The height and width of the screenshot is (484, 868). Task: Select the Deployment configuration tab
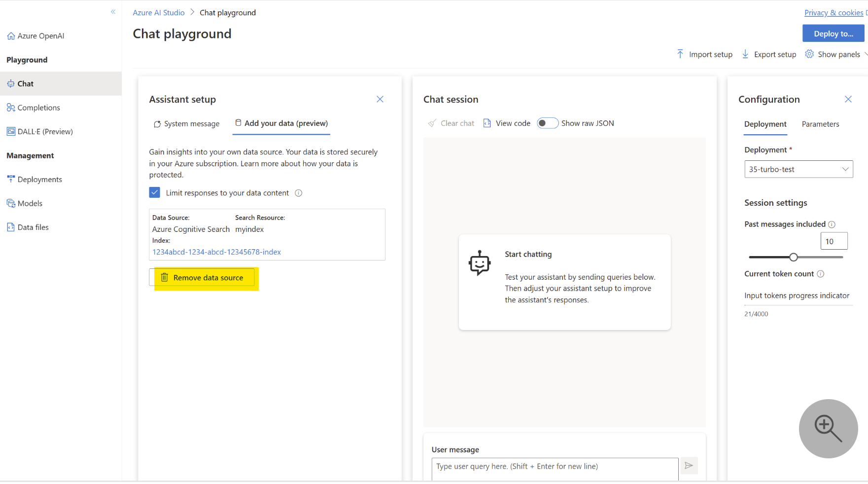(765, 124)
